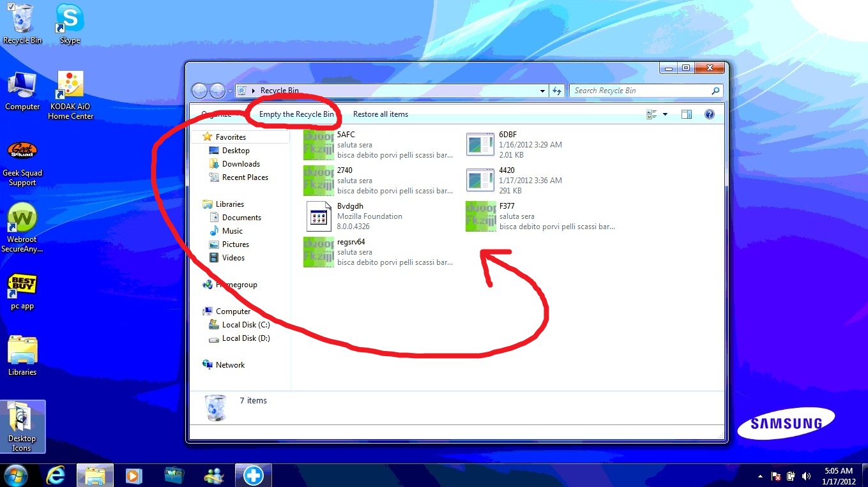This screenshot has width=868, height=487.
Task: Select the 6DBF file thumbnail
Action: (480, 144)
